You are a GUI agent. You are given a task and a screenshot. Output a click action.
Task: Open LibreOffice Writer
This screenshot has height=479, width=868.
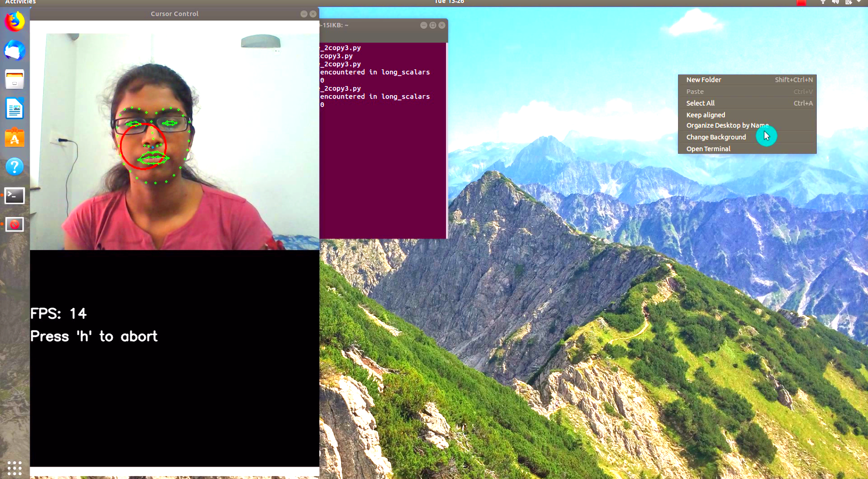[x=14, y=109]
